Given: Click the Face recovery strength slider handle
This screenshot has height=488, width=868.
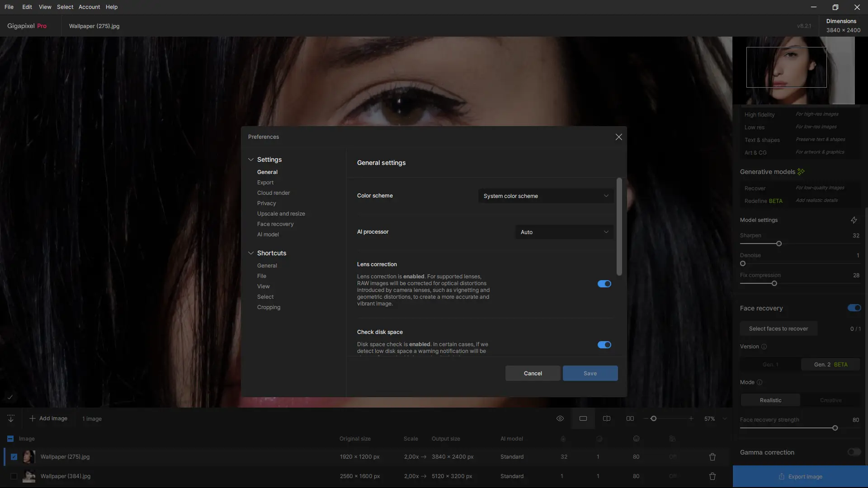Looking at the screenshot, I should 835,428.
